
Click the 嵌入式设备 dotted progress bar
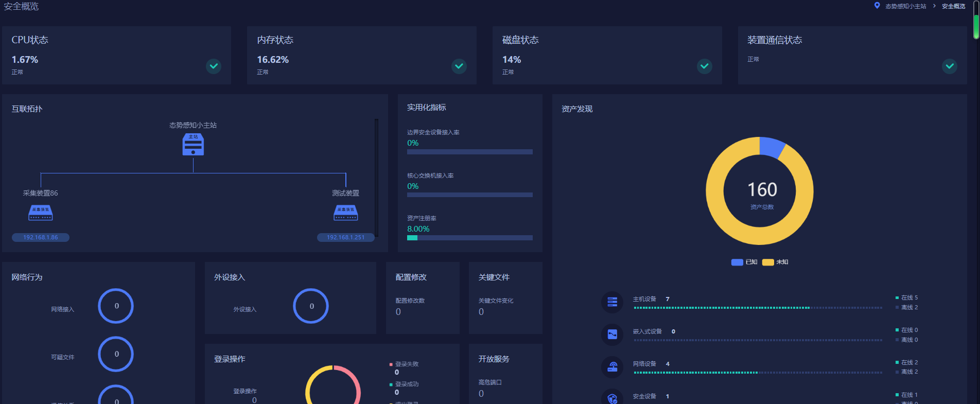(x=758, y=340)
